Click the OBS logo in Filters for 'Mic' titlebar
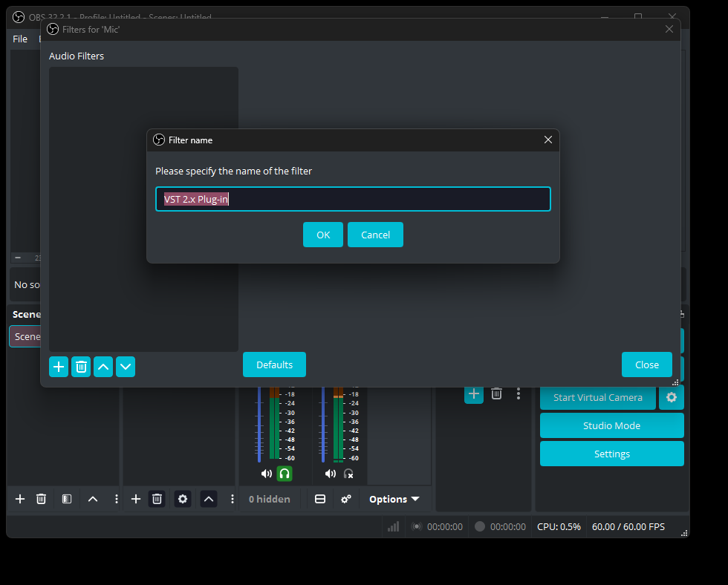The image size is (728, 585). click(x=53, y=29)
